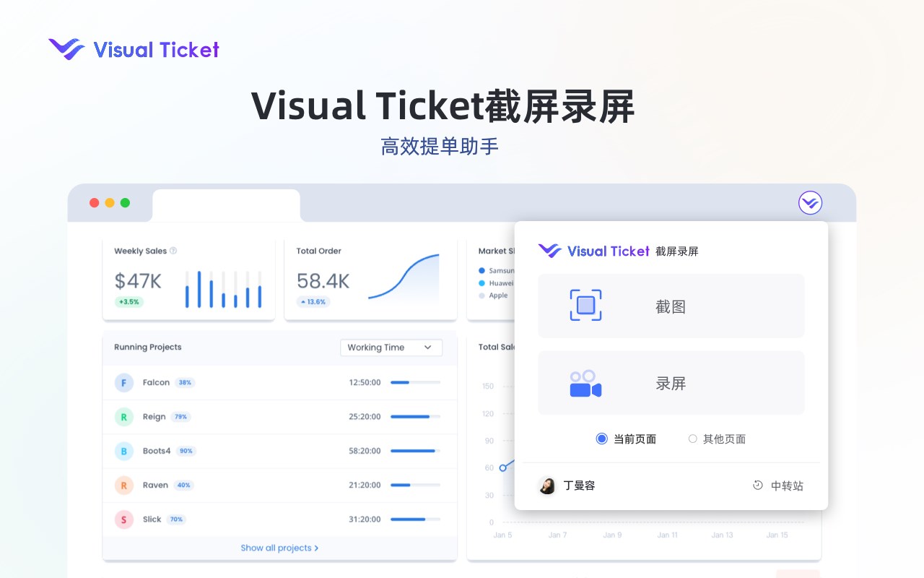
Task: Click the Raven project letter badge R
Action: click(123, 486)
